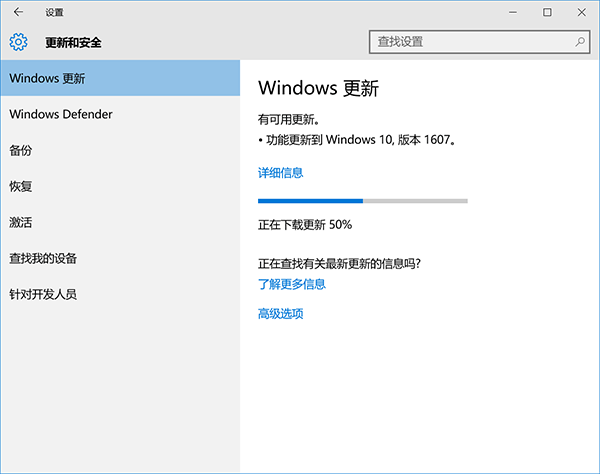Open 针对开发人员 section
The height and width of the screenshot is (474, 600).
[x=120, y=294]
